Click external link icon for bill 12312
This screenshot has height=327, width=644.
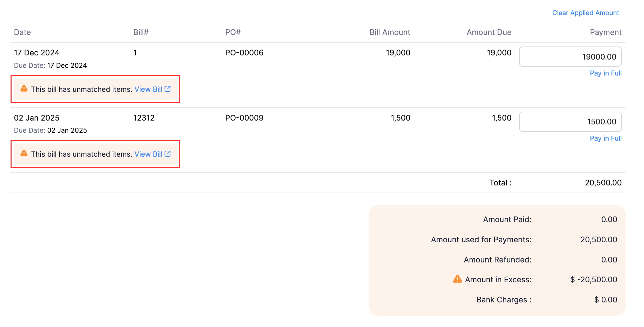168,154
